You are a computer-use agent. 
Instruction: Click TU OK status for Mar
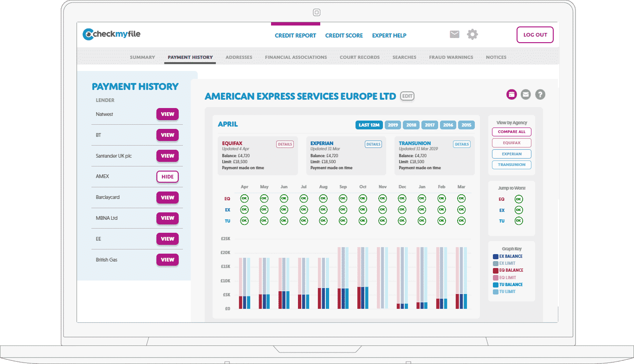coord(461,221)
